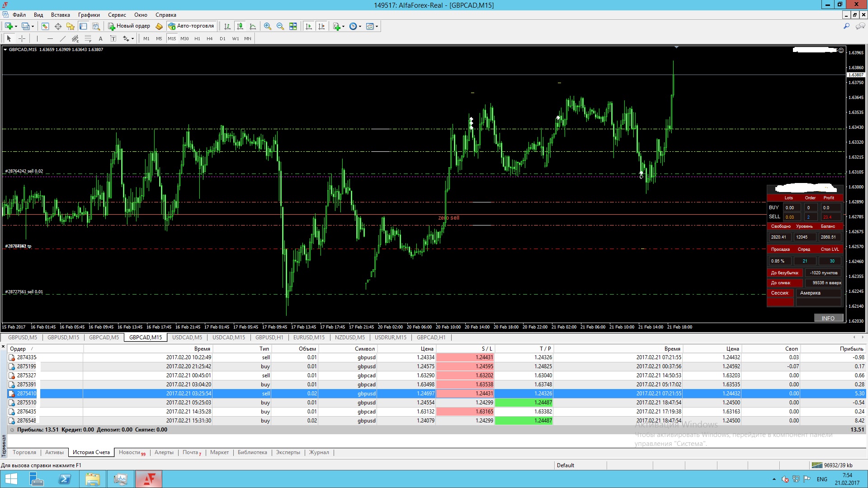Open the Profiles icon in the toolbar
Image resolution: width=868 pixels, height=488 pixels.
[x=26, y=26]
